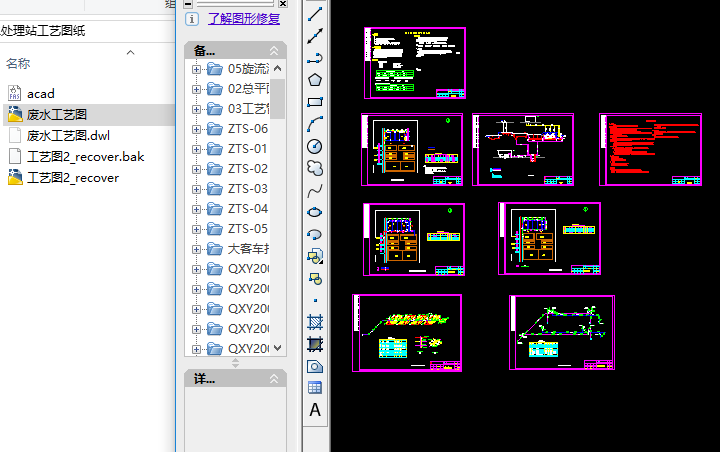Screen dimensions: 720x452
Task: Select the acad file in Explorer
Action: (x=40, y=94)
